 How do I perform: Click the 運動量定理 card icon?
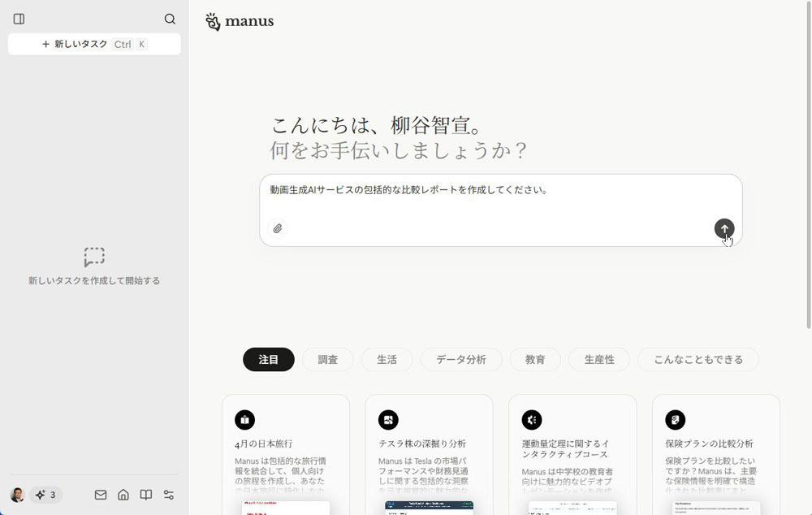coord(532,420)
